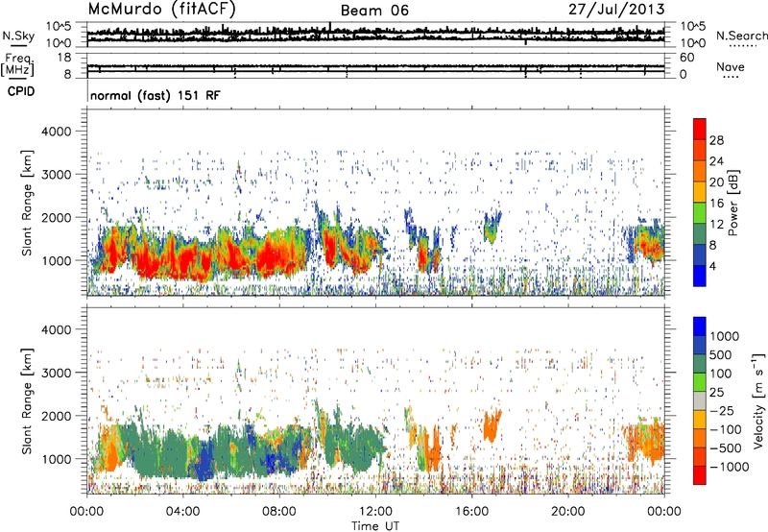Select 'normal (fast) 151 RF' mode text
Viewport: 768px width, 532px height.
pyautogui.click(x=156, y=95)
